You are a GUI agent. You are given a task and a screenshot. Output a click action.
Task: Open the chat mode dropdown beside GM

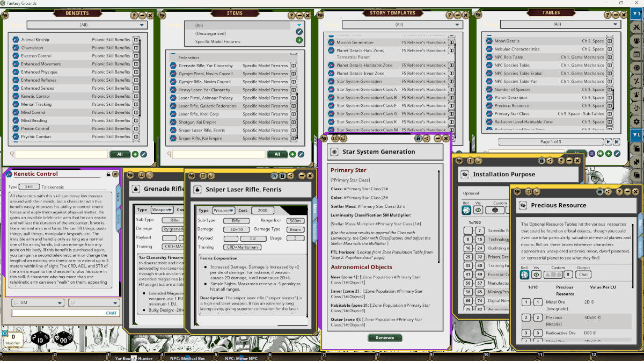pos(93,303)
